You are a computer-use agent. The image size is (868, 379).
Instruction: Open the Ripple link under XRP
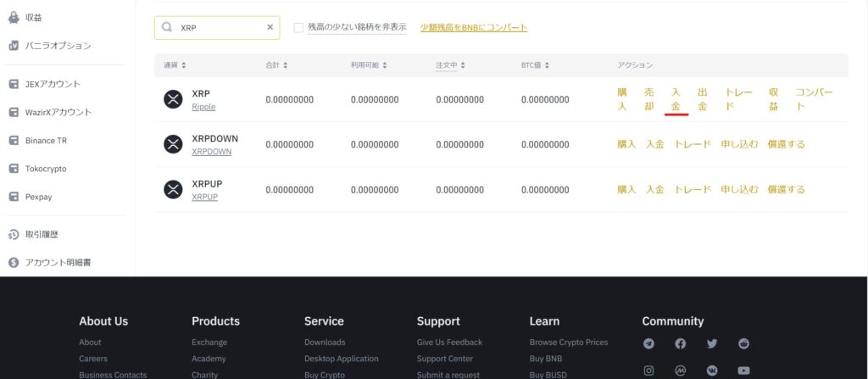click(x=203, y=107)
